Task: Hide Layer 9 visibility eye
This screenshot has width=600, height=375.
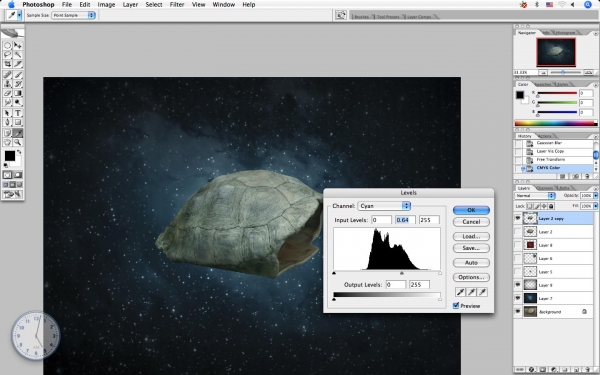Action: [x=518, y=285]
